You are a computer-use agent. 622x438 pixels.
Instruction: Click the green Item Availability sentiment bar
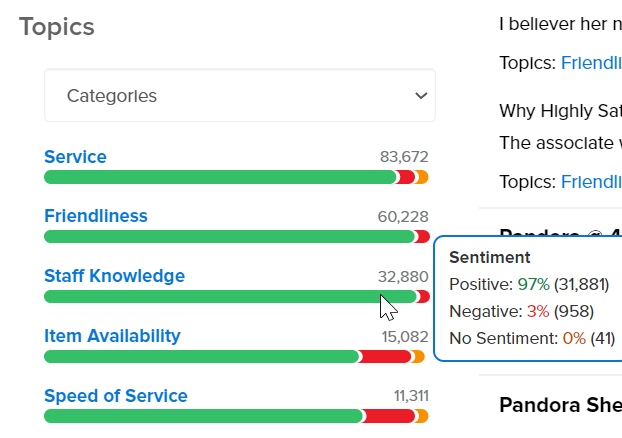200,357
